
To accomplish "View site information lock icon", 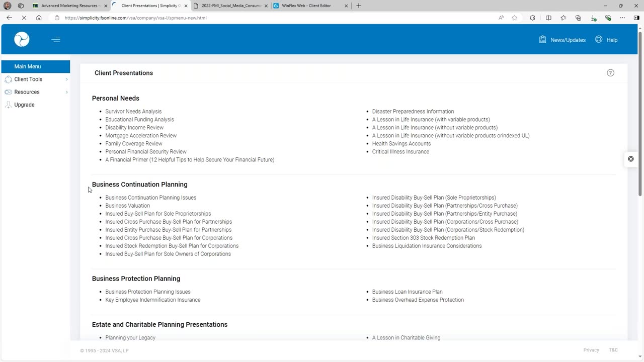I will click(57, 18).
